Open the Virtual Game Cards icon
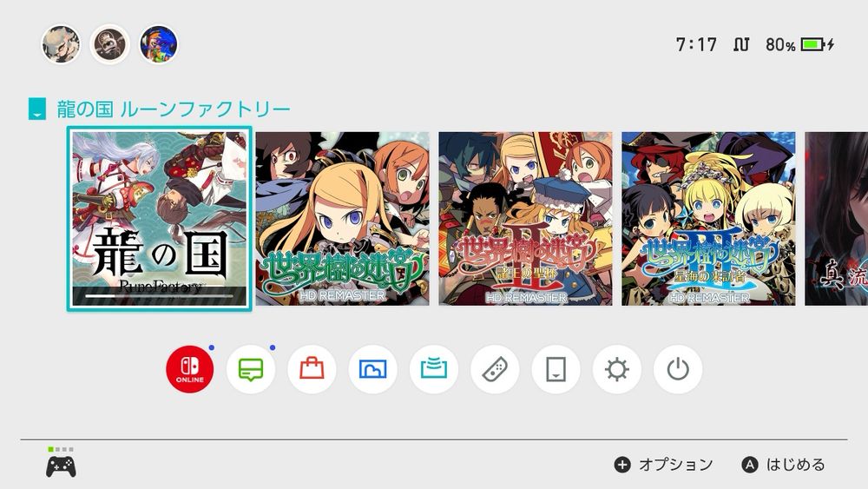Screen dimensions: 868x489 [x=556, y=369]
